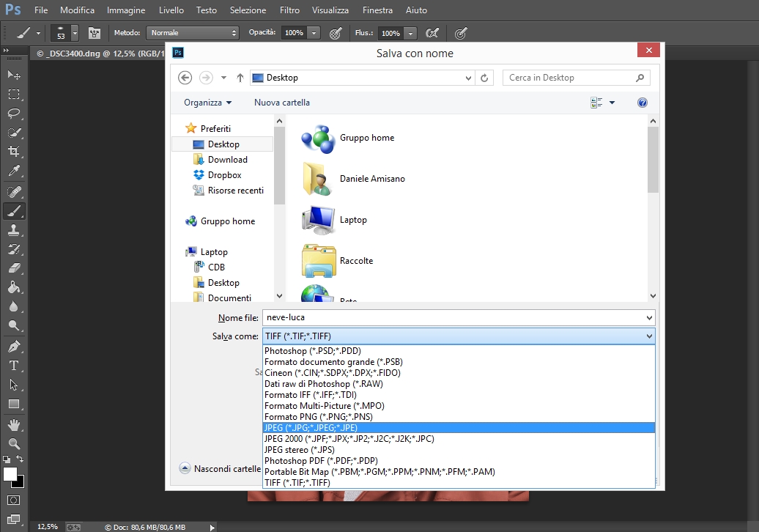The image size is (759, 532).
Task: Change the screen mode icon
Action: 13,519
